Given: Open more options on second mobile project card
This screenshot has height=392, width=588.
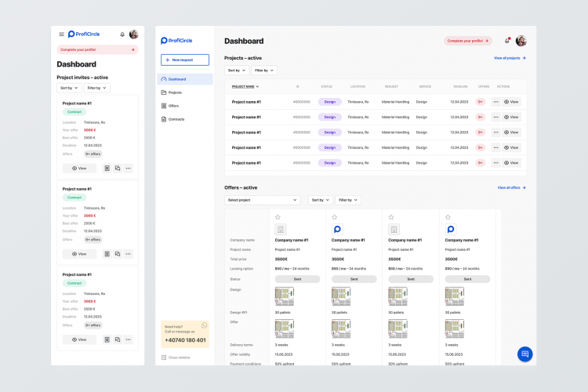Looking at the screenshot, I should [x=129, y=254].
